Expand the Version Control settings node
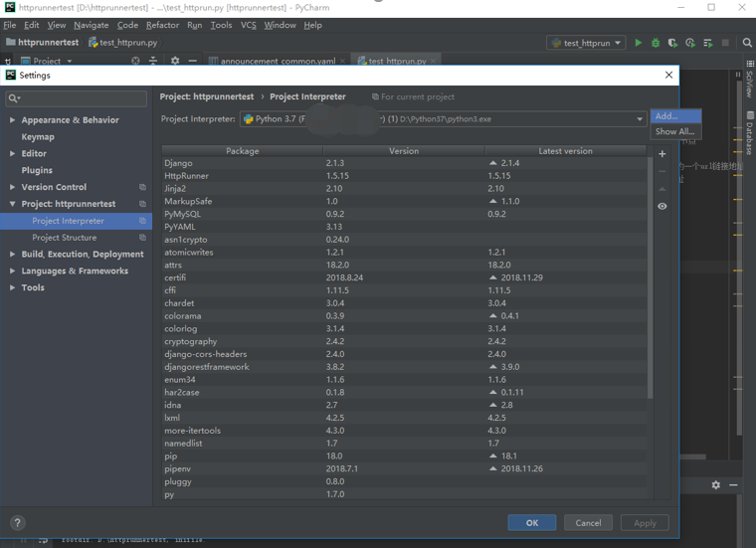Screen dimensions: 756x548 tap(13, 187)
